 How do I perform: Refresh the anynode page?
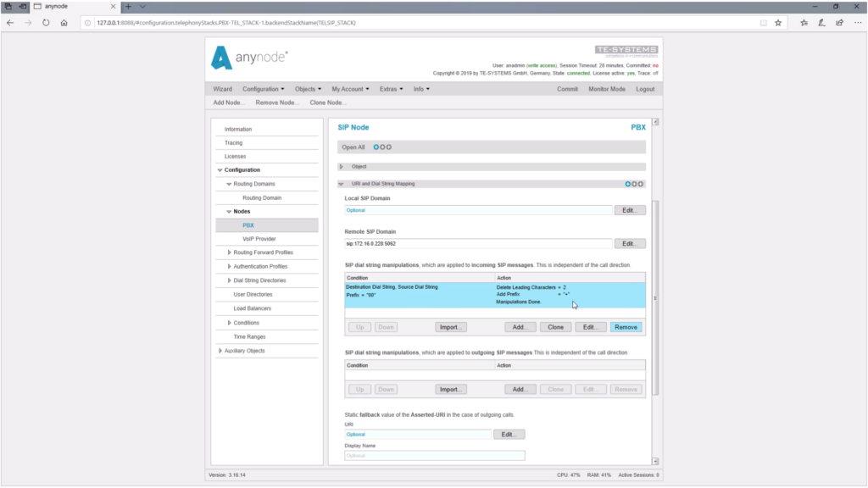coord(46,23)
